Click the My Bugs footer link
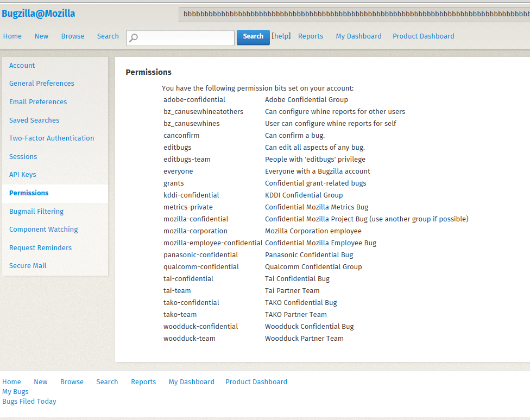Screen dimensions: 530x420 point(15,392)
